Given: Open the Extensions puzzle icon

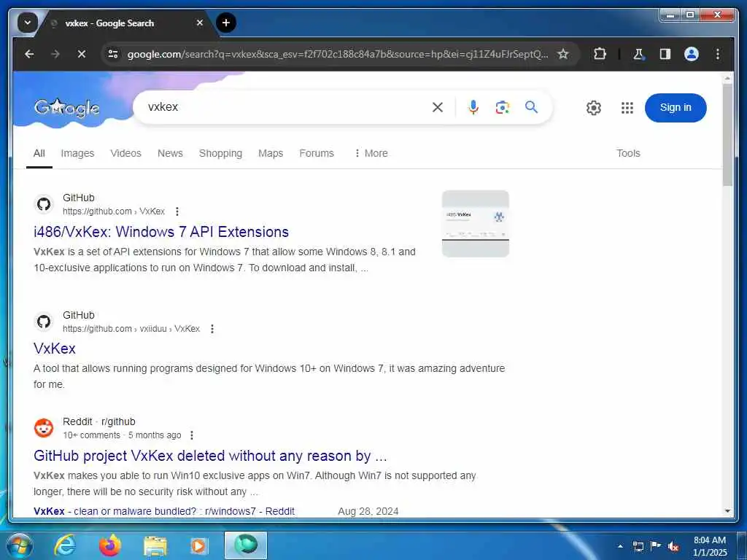Looking at the screenshot, I should pyautogui.click(x=600, y=54).
